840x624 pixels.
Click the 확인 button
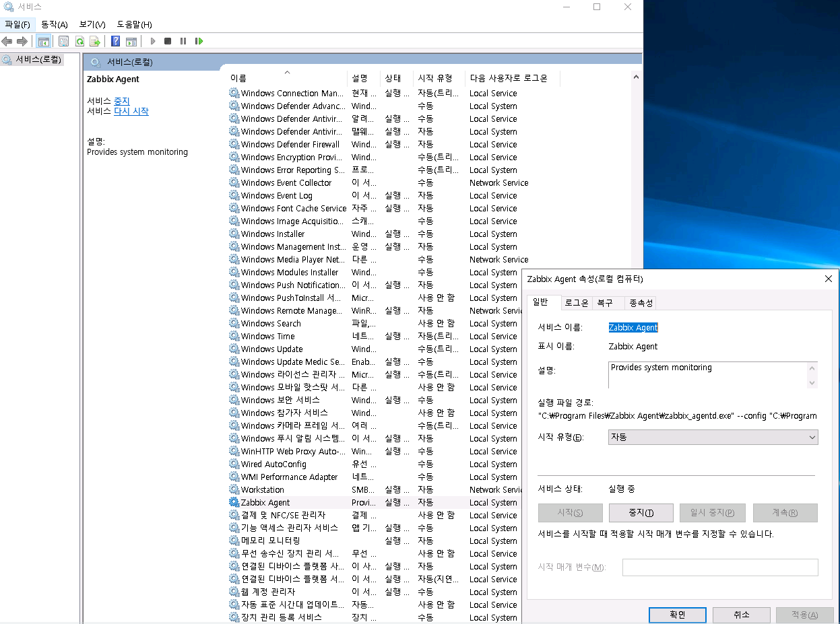click(677, 615)
